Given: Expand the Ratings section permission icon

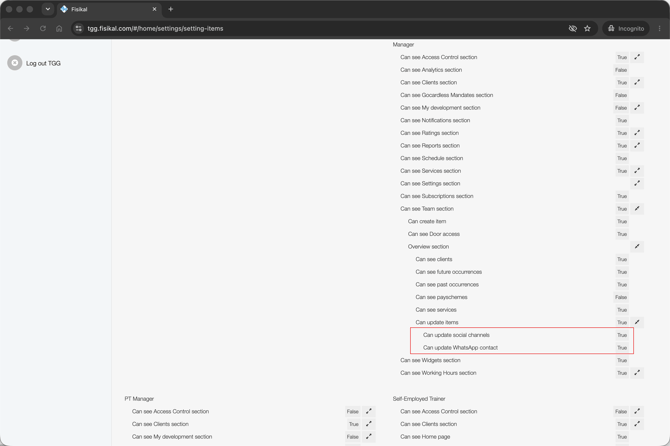Looking at the screenshot, I should tap(637, 133).
